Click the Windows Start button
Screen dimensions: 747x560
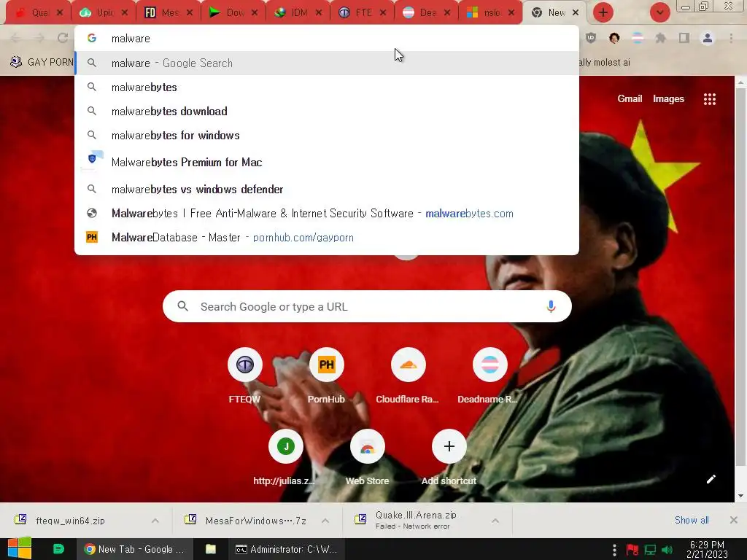pos(19,549)
